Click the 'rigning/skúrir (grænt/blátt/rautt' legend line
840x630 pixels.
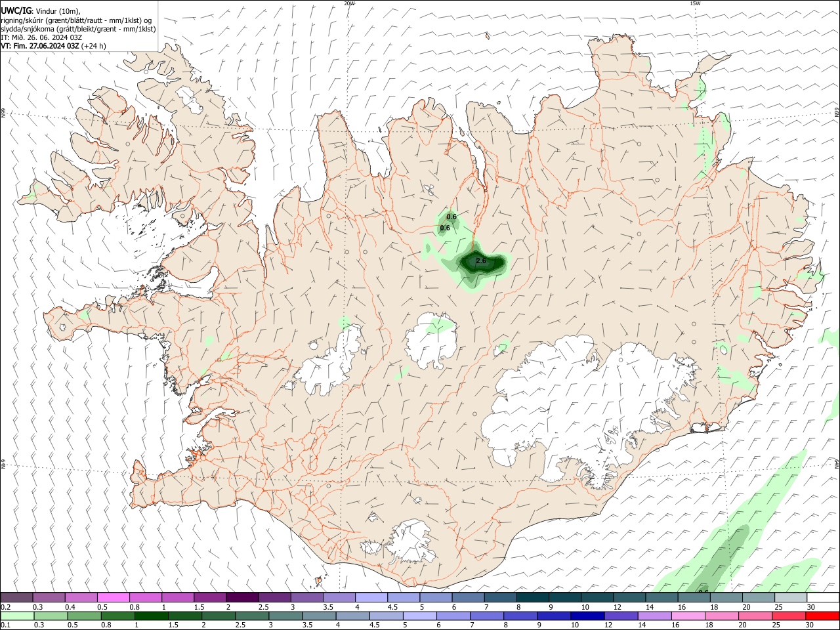[x=76, y=20]
